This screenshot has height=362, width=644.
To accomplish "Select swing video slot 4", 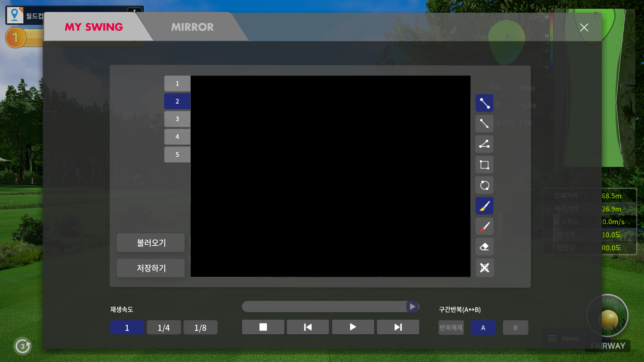I will (177, 137).
